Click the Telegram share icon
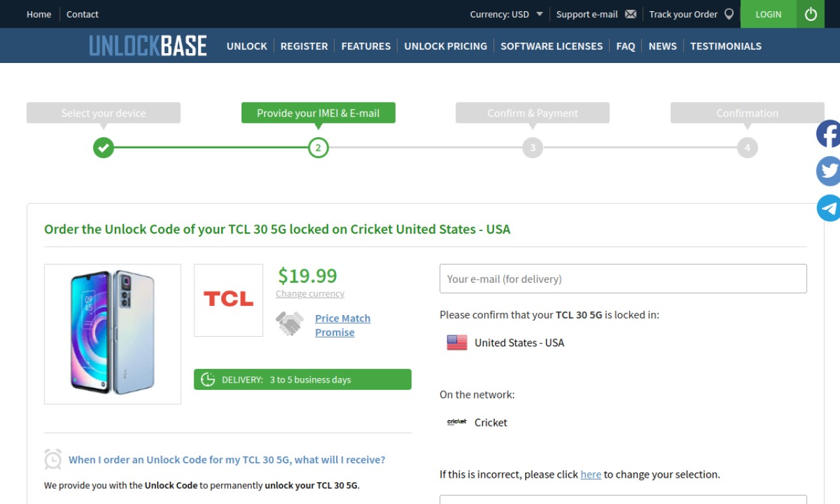Image resolution: width=840 pixels, height=504 pixels. [828, 208]
